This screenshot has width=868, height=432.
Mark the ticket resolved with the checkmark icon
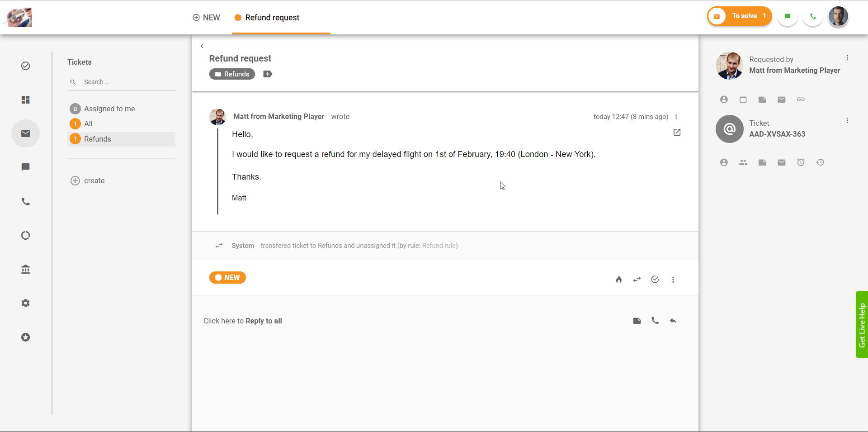pos(655,280)
